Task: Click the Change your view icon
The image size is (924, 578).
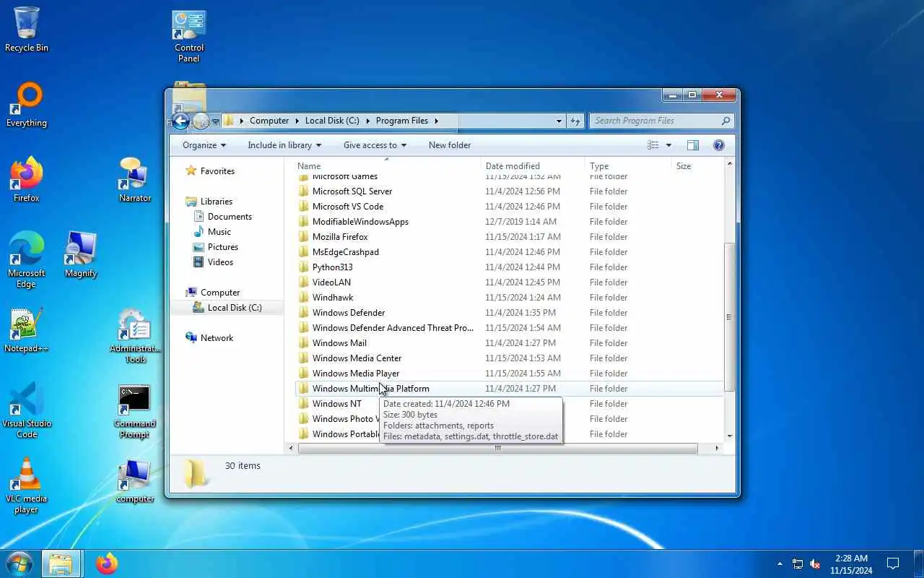Action: pyautogui.click(x=653, y=145)
